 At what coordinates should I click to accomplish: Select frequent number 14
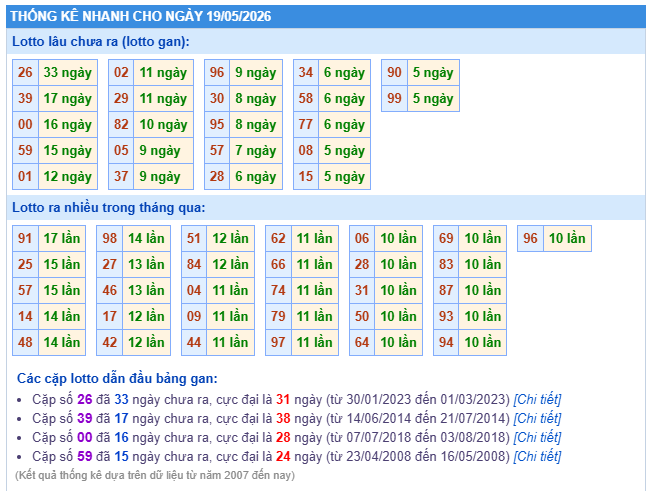coord(25,316)
